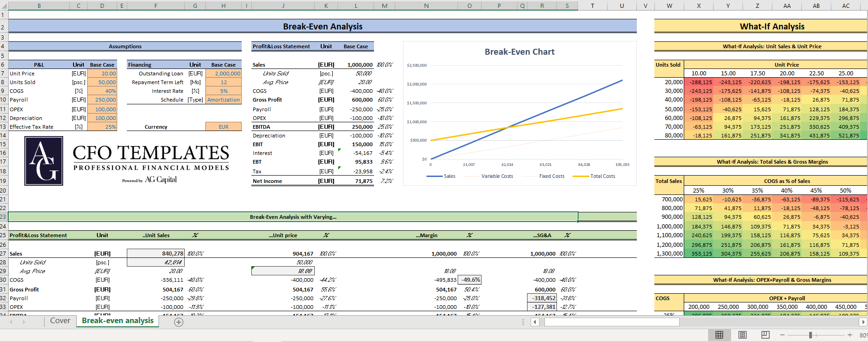Viewport: 868px width, 342px height.
Task: Click the SG&A OPEX -127,381 cell
Action: [x=542, y=307]
